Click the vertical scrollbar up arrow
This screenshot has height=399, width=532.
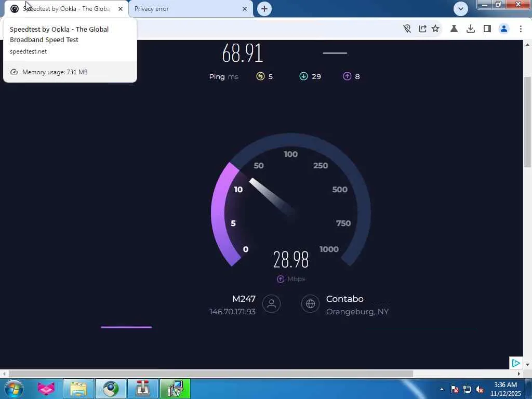(x=528, y=45)
